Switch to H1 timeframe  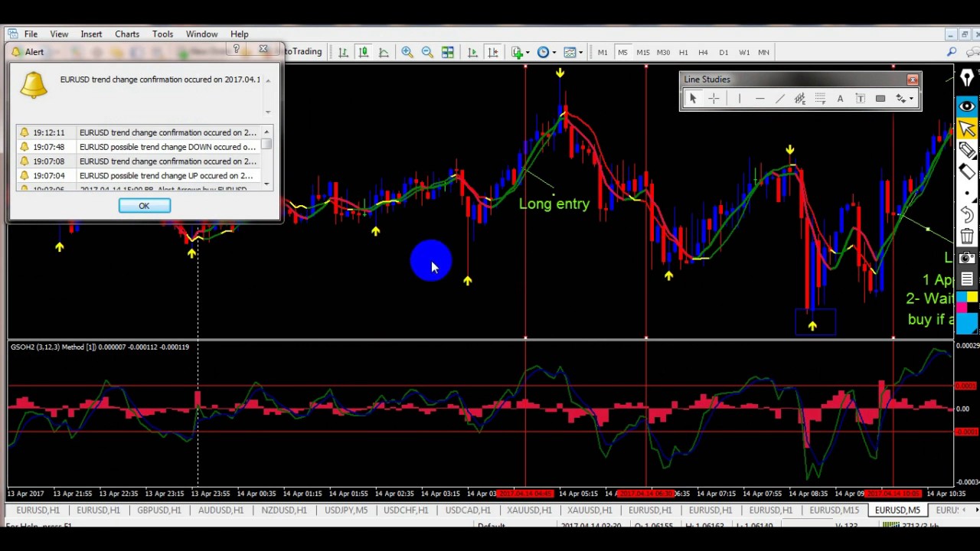[x=683, y=52]
